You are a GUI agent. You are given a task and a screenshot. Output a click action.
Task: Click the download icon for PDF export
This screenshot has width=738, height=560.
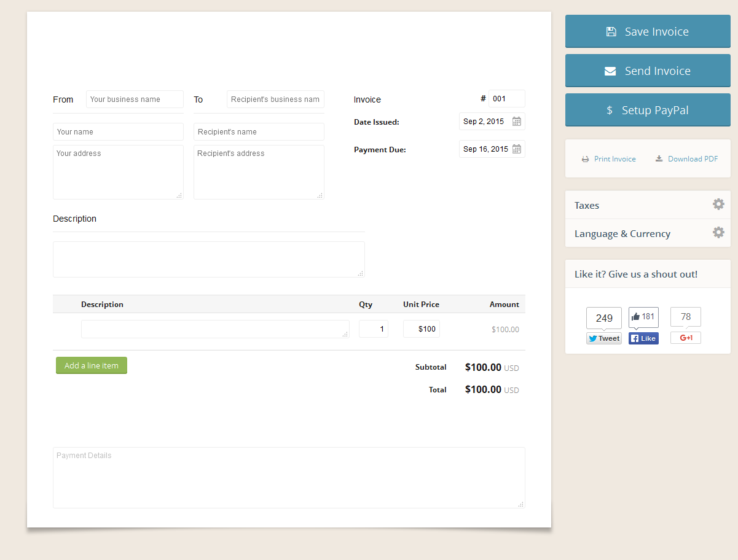pos(659,158)
